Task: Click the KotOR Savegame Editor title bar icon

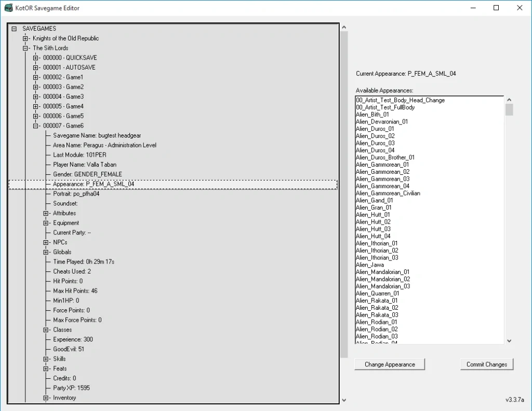Action: pos(8,8)
